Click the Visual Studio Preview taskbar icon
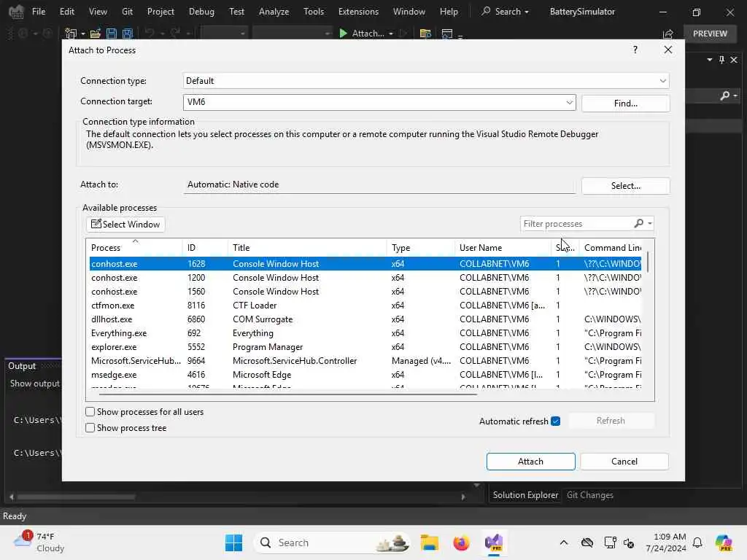Viewport: 747px width, 560px height. 494,542
